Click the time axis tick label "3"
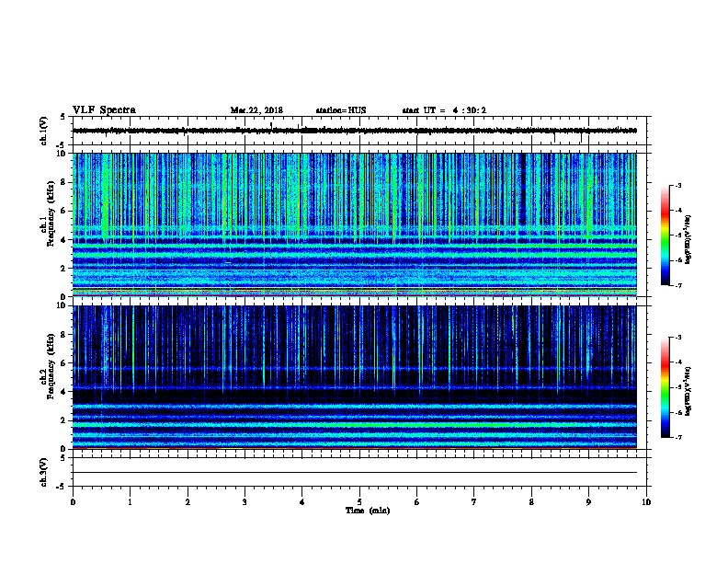 click(245, 502)
